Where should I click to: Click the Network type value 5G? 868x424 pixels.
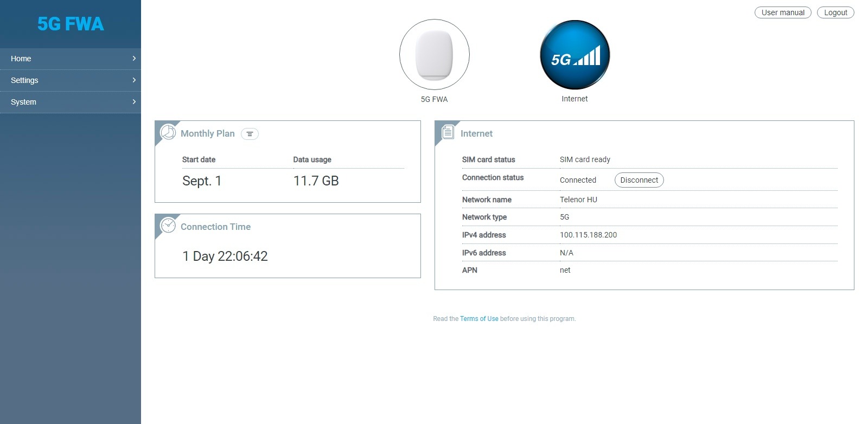point(564,217)
